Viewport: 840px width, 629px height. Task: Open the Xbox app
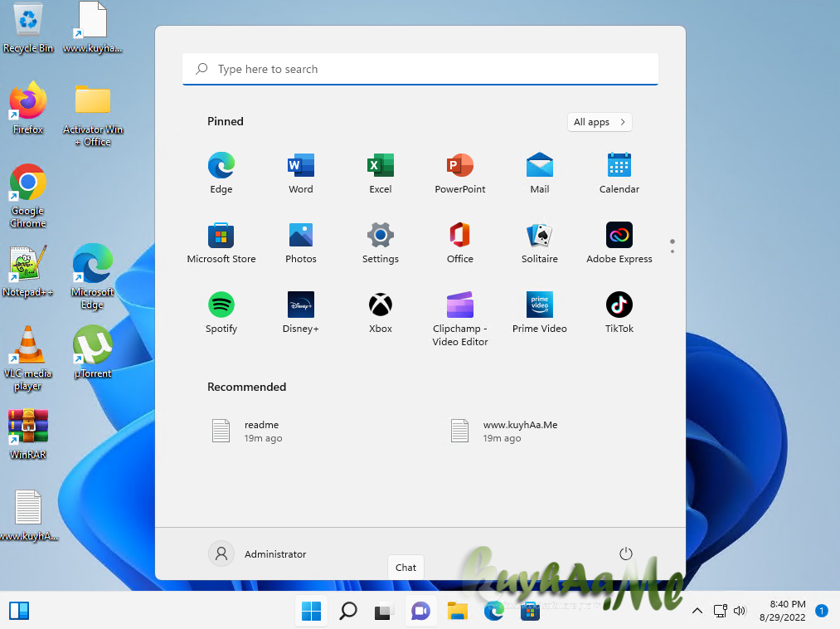click(x=381, y=312)
